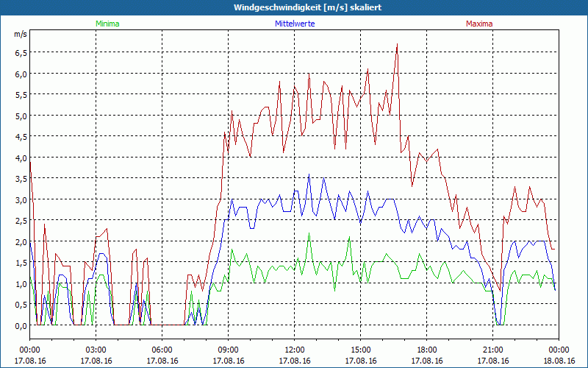Click the '12:00' time axis label
588x368 pixels.
click(295, 350)
